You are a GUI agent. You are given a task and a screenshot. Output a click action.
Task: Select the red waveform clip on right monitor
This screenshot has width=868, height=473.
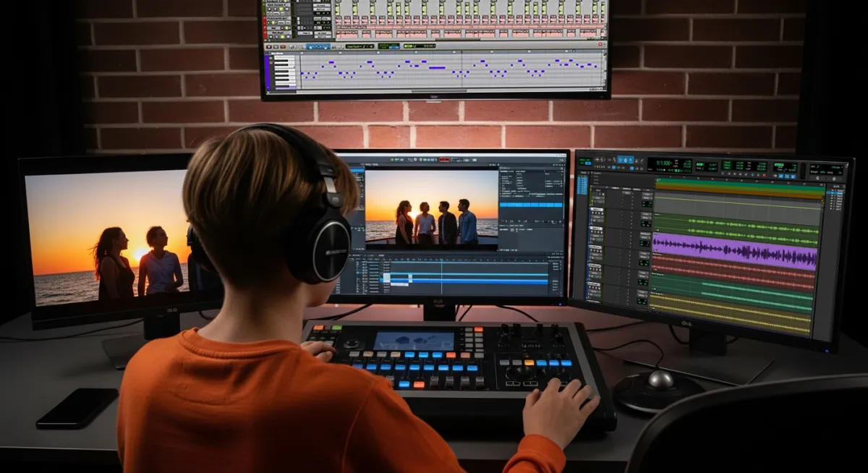(733, 273)
